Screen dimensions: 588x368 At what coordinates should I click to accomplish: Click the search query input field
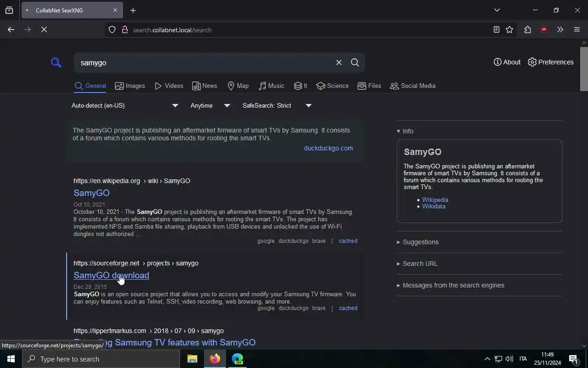204,63
